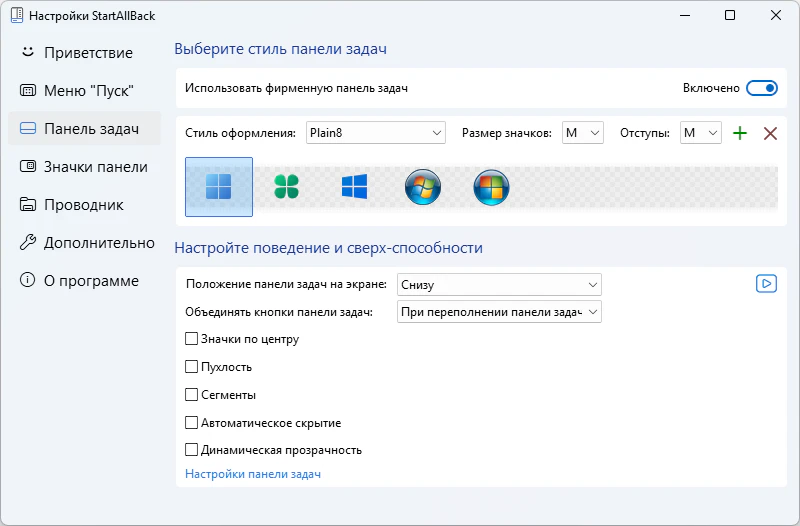The height and width of the screenshot is (526, 800).
Task: Select the Windows Vista orb icon
Action: (491, 187)
